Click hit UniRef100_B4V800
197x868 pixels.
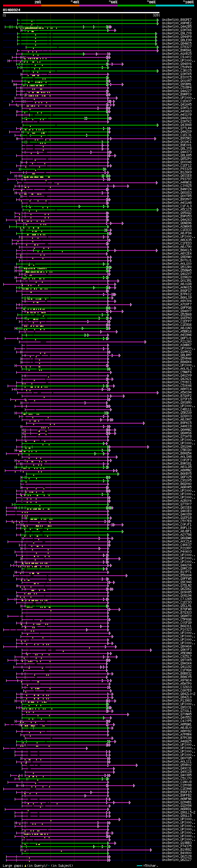click(x=177, y=853)
